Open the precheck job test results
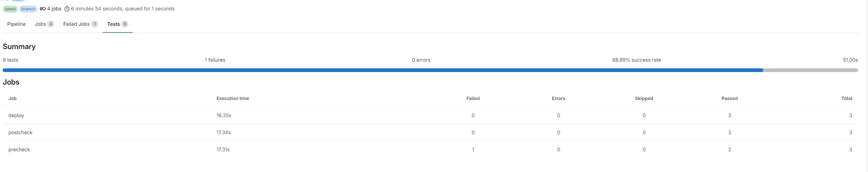The width and height of the screenshot is (868, 172). pos(19,150)
